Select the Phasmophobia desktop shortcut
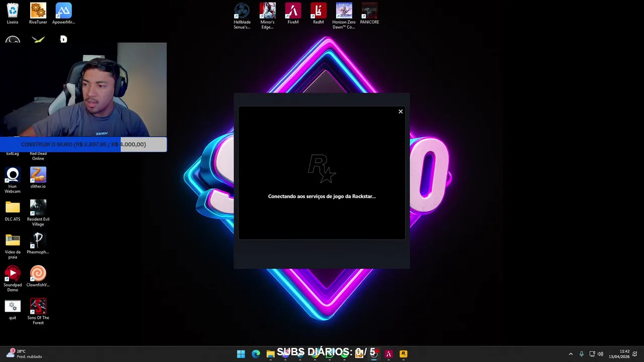The width and height of the screenshot is (644, 362). coord(38,244)
